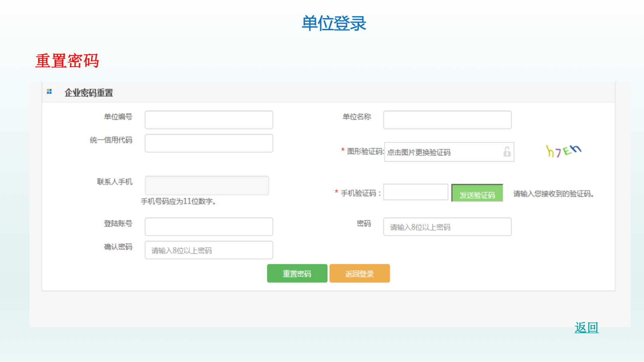Click the 单位编号 input field
The width and height of the screenshot is (644, 362).
tap(209, 120)
